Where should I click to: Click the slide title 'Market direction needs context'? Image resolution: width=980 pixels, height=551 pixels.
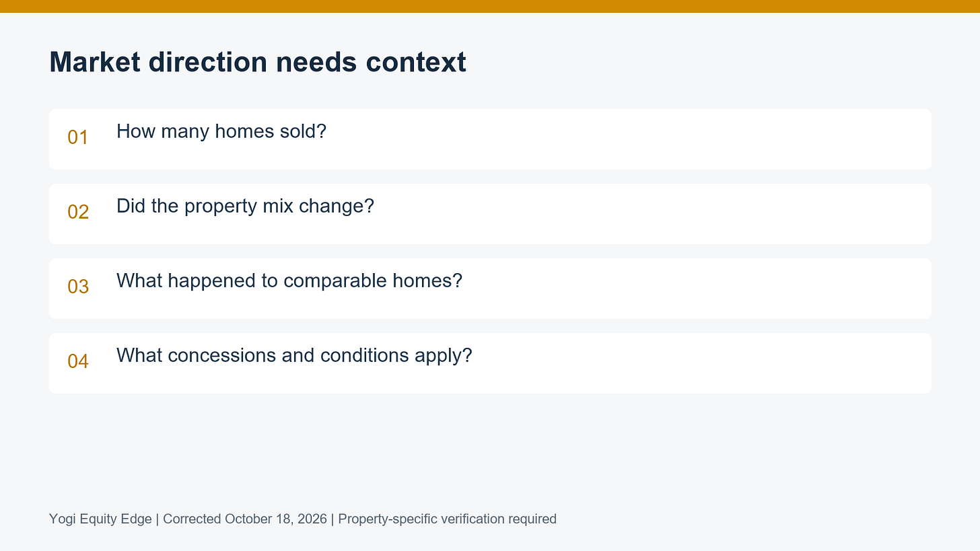[x=258, y=62]
